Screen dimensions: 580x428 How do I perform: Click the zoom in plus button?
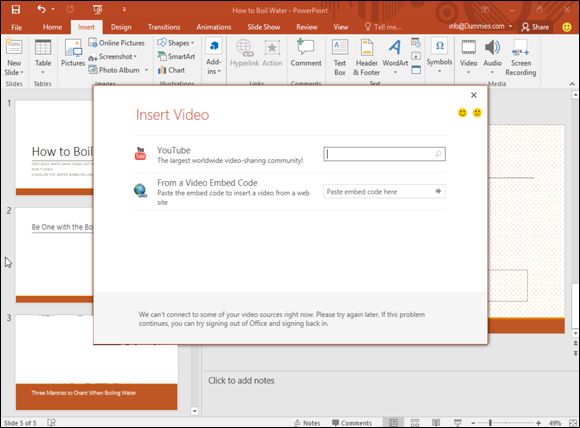[x=538, y=423]
